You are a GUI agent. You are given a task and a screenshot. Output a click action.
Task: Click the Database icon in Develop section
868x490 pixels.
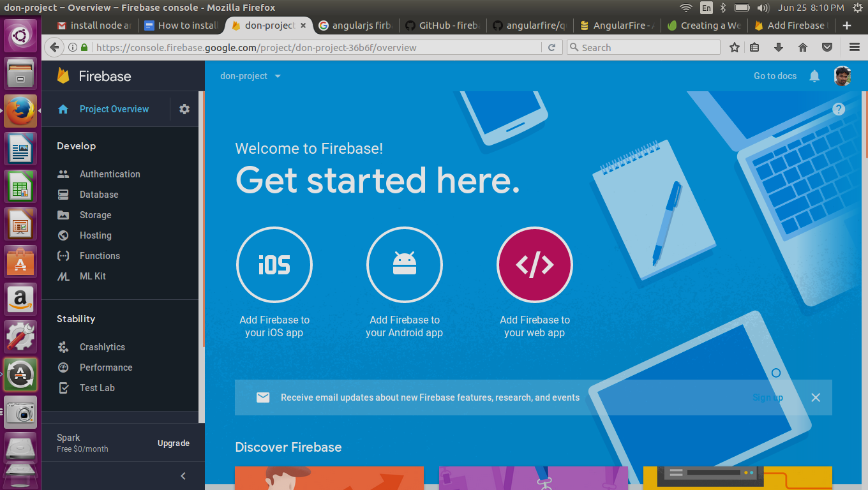[x=63, y=195]
